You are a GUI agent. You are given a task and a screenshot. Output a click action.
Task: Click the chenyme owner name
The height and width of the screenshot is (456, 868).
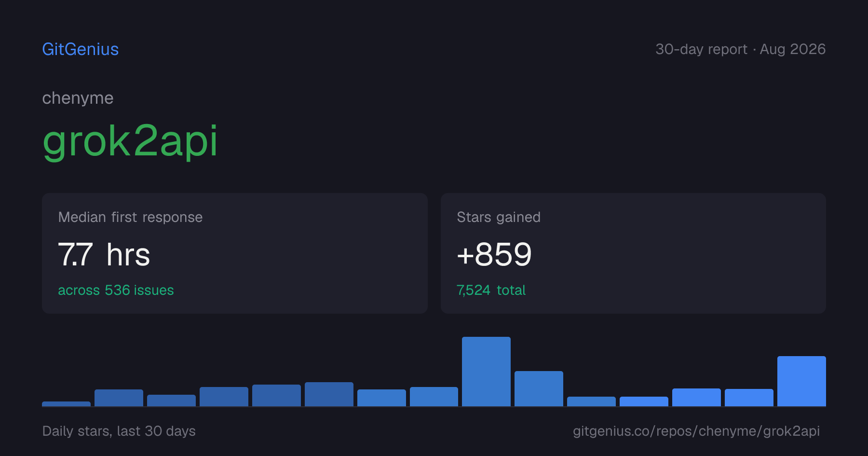click(78, 98)
